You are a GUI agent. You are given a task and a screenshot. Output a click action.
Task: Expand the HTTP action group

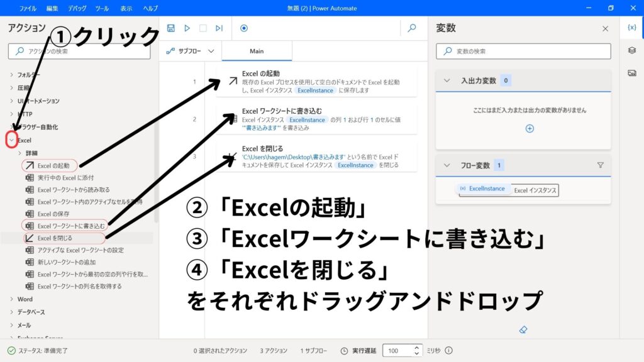click(x=11, y=114)
